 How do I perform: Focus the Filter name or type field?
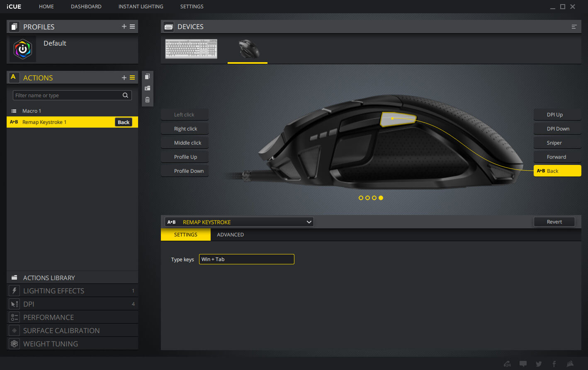[x=72, y=95]
